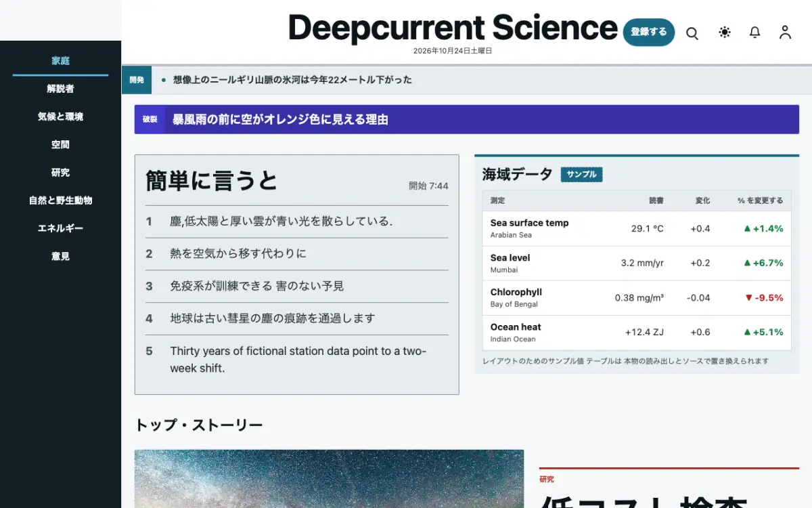Open ticker headline about ニールギリ山脈 glacier
This screenshot has width=812, height=508.
point(292,80)
